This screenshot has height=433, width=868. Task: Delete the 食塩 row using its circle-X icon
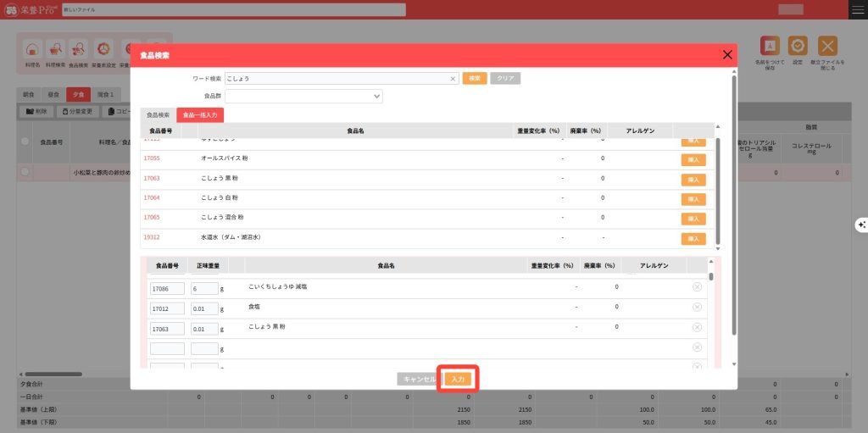point(697,308)
